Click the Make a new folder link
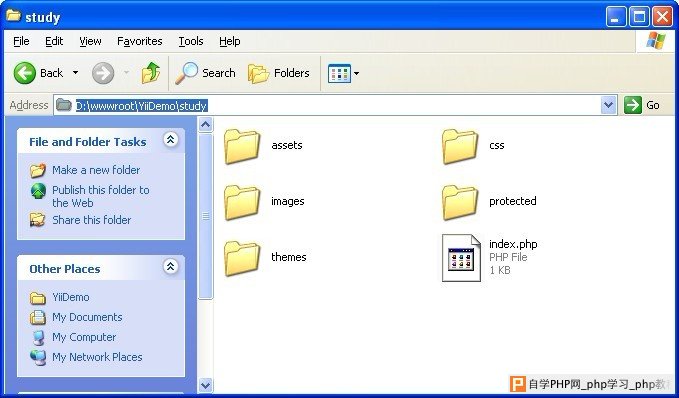This screenshot has width=679, height=398. click(96, 170)
